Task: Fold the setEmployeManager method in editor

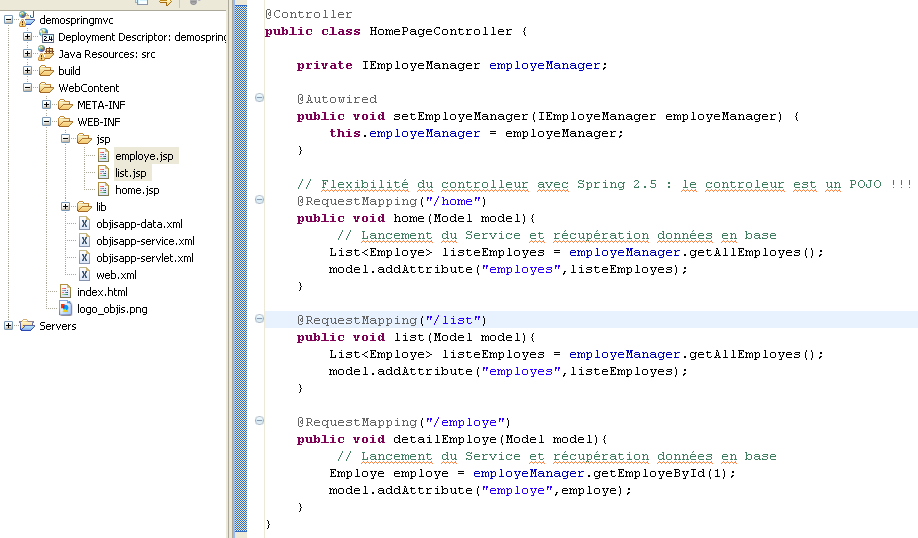Action: (x=259, y=98)
